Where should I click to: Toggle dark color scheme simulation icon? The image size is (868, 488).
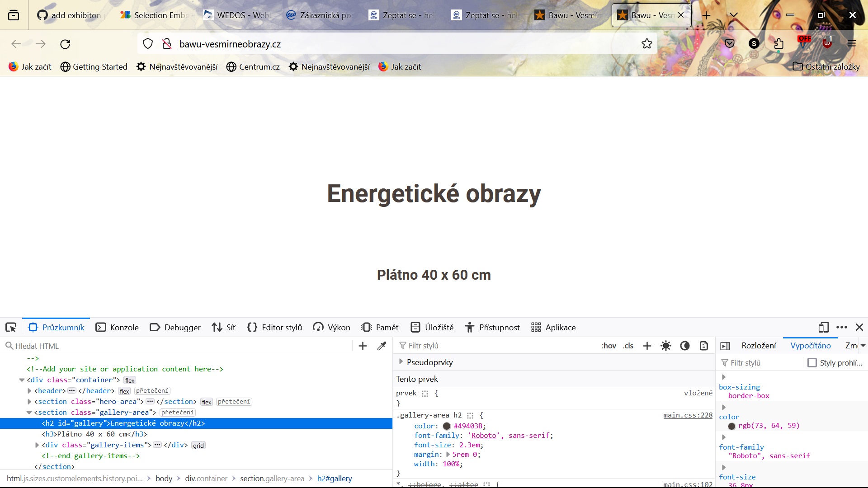tap(685, 346)
